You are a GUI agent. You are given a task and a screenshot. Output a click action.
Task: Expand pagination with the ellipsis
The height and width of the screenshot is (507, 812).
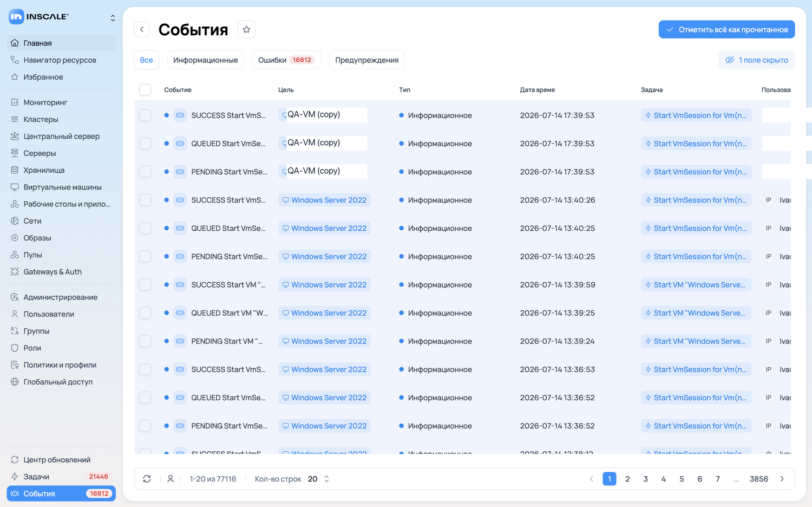pyautogui.click(x=736, y=479)
